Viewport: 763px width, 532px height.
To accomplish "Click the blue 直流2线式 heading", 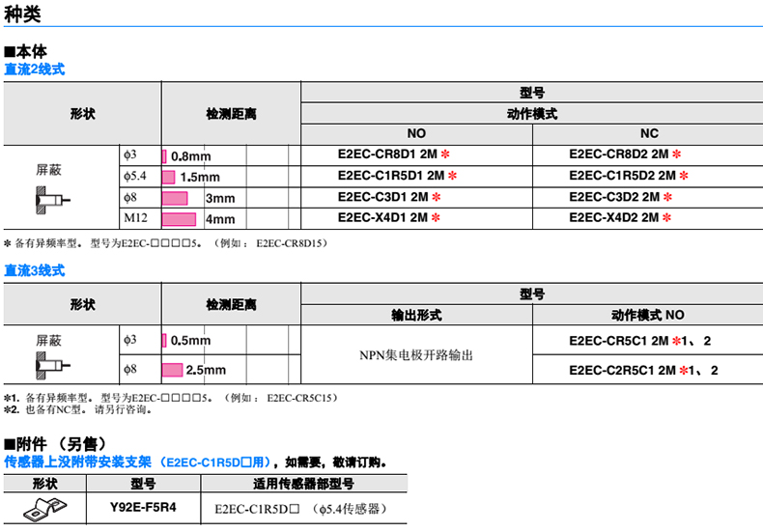I will [x=35, y=70].
